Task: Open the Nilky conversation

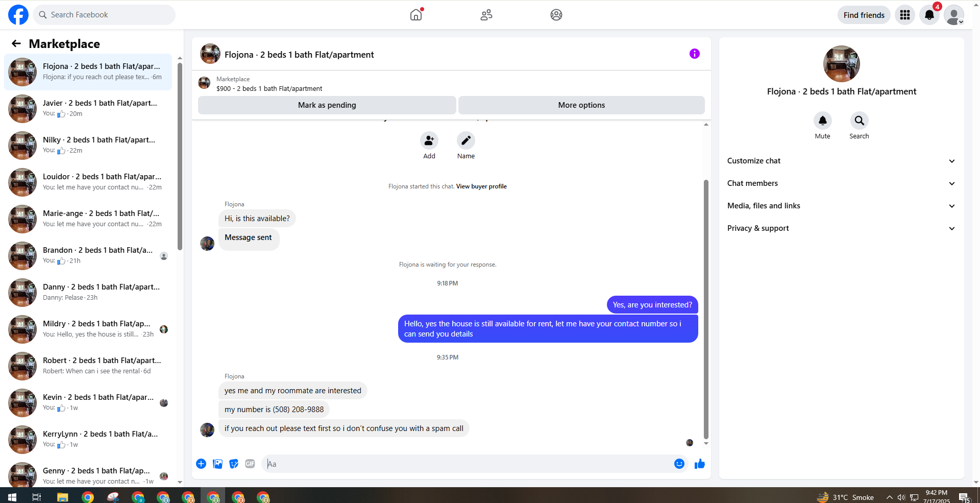Action: coord(88,146)
